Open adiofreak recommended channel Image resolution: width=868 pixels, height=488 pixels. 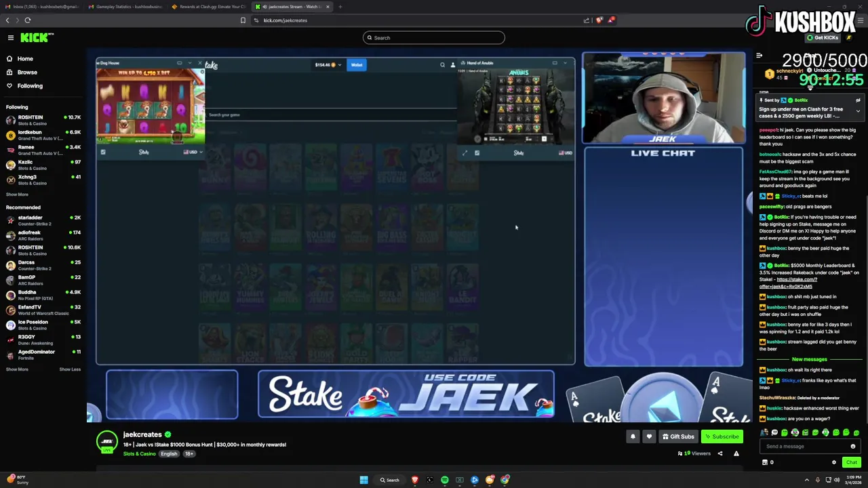pos(43,235)
